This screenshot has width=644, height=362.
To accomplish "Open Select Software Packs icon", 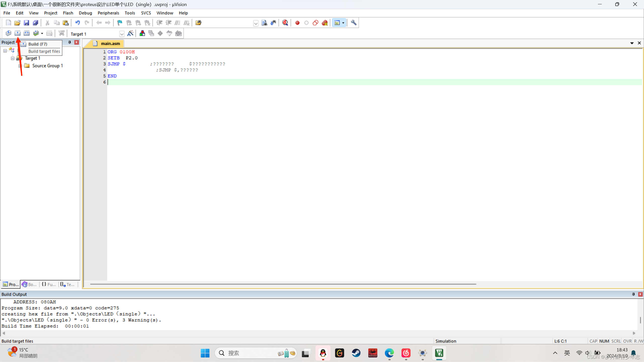I will pos(169,33).
